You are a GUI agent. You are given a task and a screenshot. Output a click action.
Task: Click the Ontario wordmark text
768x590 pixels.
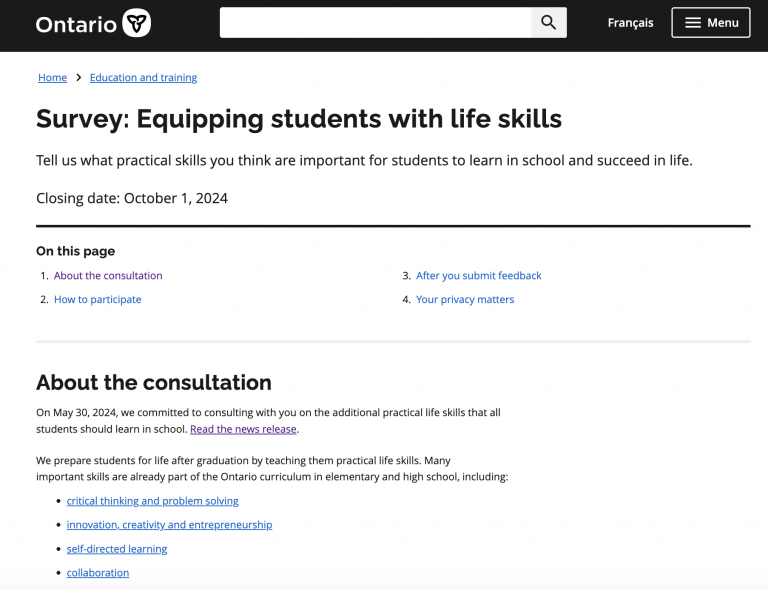pyautogui.click(x=76, y=24)
